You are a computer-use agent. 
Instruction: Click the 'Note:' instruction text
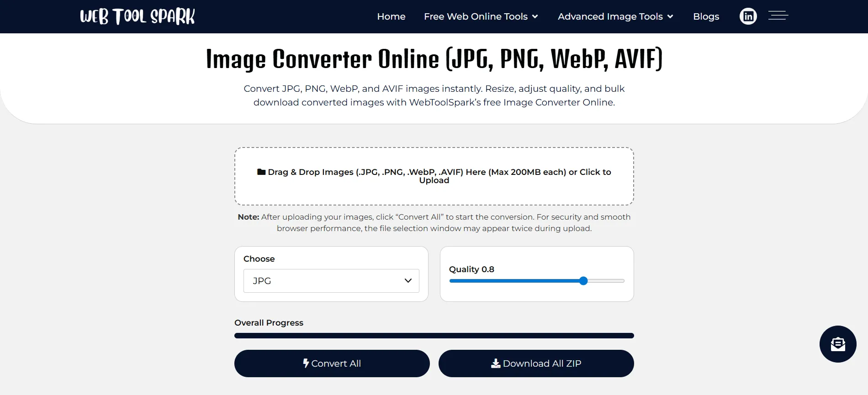[x=434, y=222]
